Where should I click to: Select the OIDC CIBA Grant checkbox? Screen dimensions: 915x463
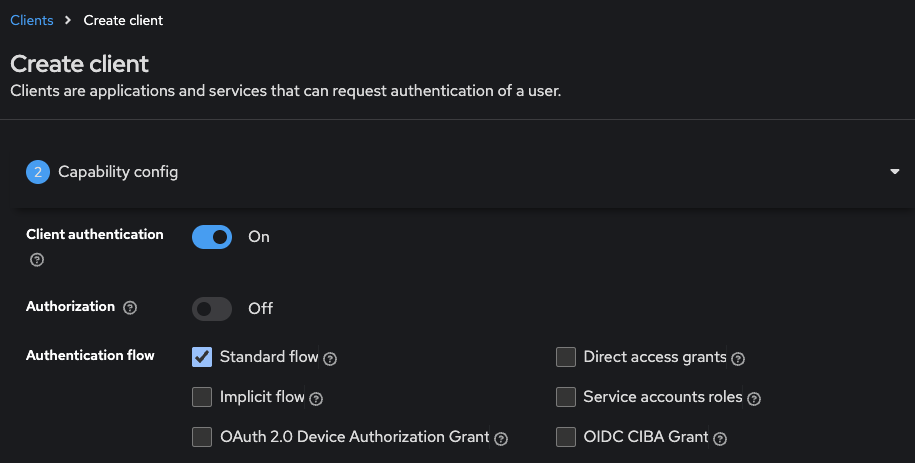click(566, 437)
